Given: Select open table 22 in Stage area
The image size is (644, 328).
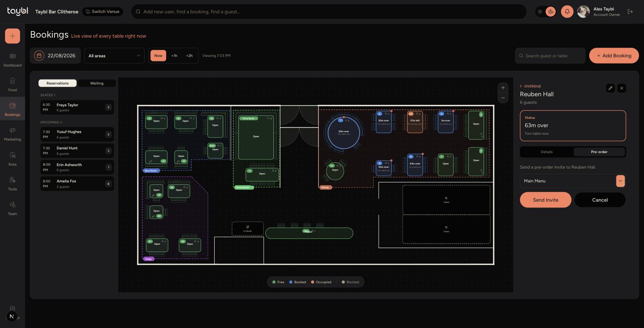Looking at the screenshot, I should point(190,245).
